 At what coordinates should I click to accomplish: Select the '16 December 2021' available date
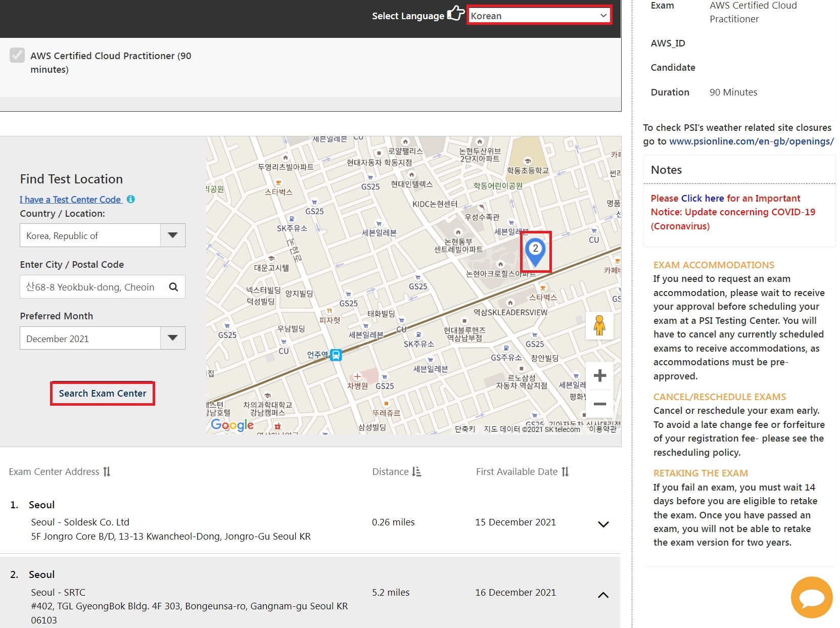tap(516, 593)
